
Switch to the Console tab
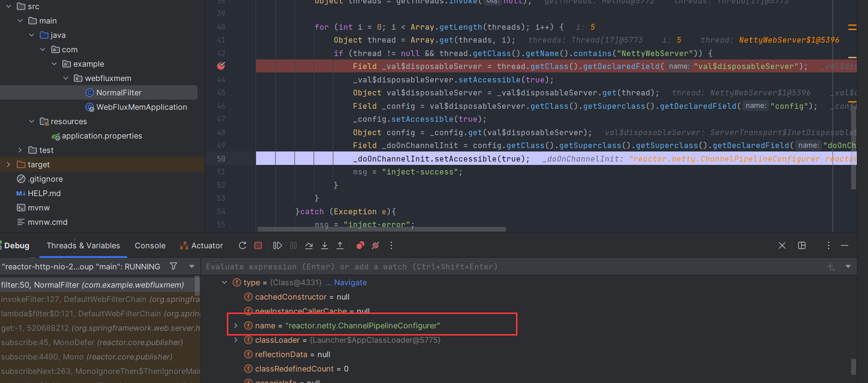(x=150, y=245)
